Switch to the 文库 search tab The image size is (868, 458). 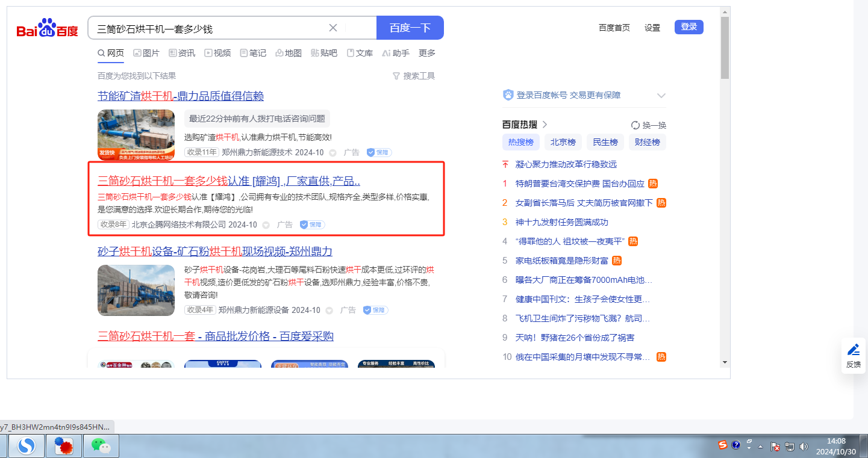pos(360,53)
